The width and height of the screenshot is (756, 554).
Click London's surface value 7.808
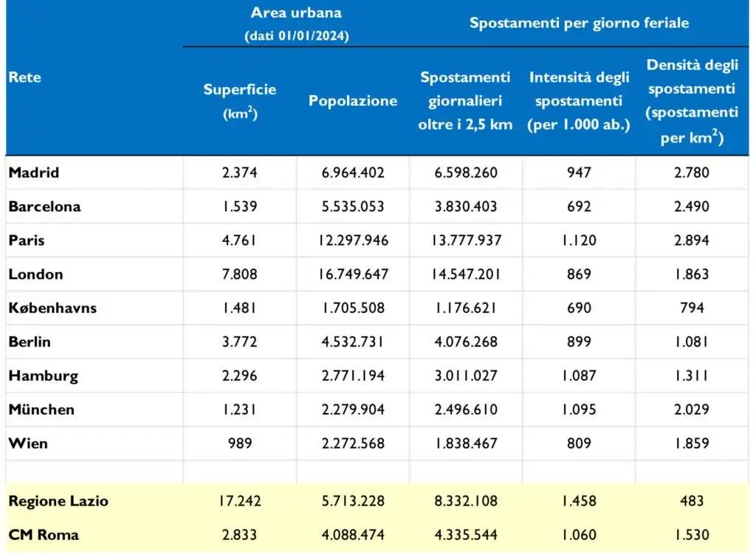[x=240, y=274]
